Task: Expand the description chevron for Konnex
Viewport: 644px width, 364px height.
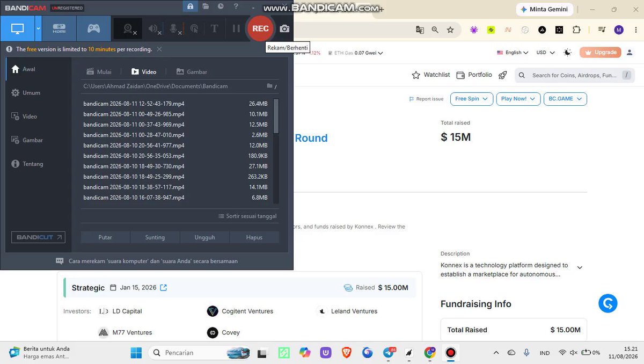Action: pyautogui.click(x=580, y=267)
